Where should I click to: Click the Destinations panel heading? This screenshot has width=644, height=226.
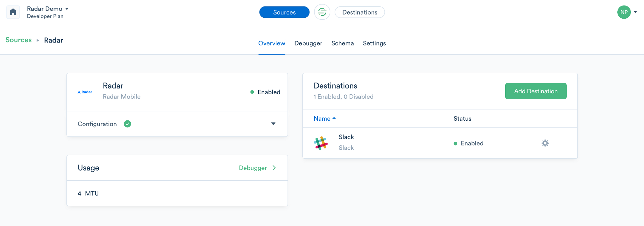[336, 86]
